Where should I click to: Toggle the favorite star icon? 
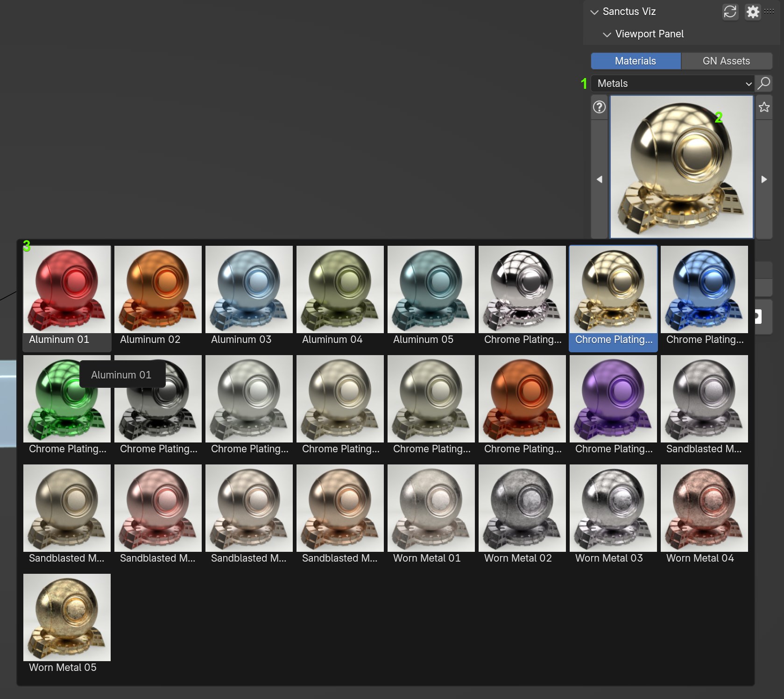tap(764, 107)
